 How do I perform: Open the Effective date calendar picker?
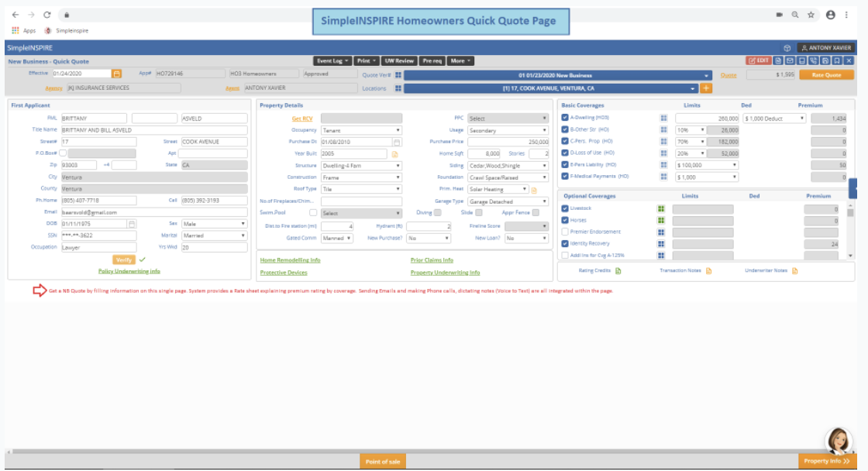click(117, 74)
